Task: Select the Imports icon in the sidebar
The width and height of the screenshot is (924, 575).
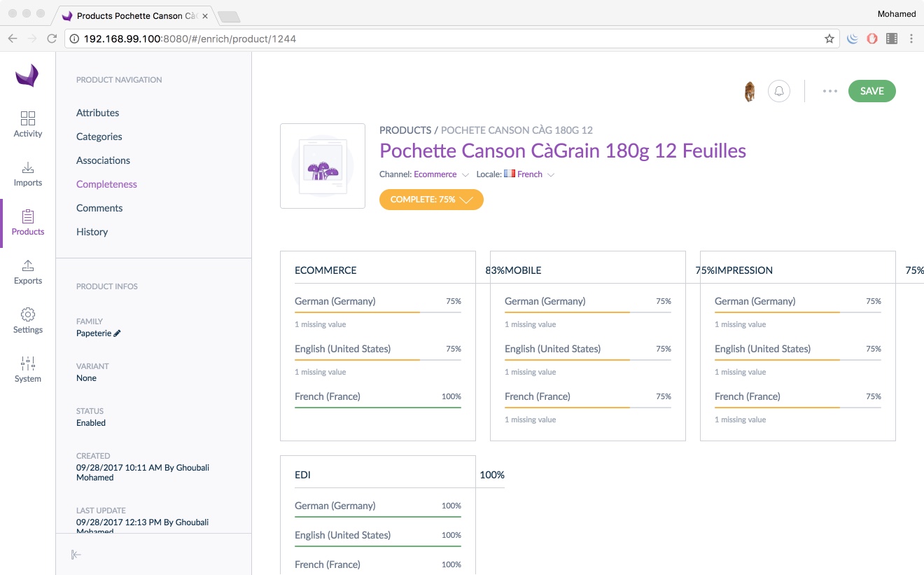Action: 27,174
